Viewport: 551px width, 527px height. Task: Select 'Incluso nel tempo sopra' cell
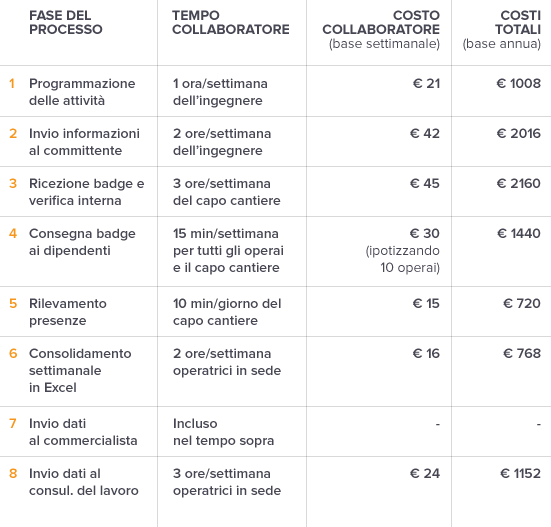coord(223,432)
